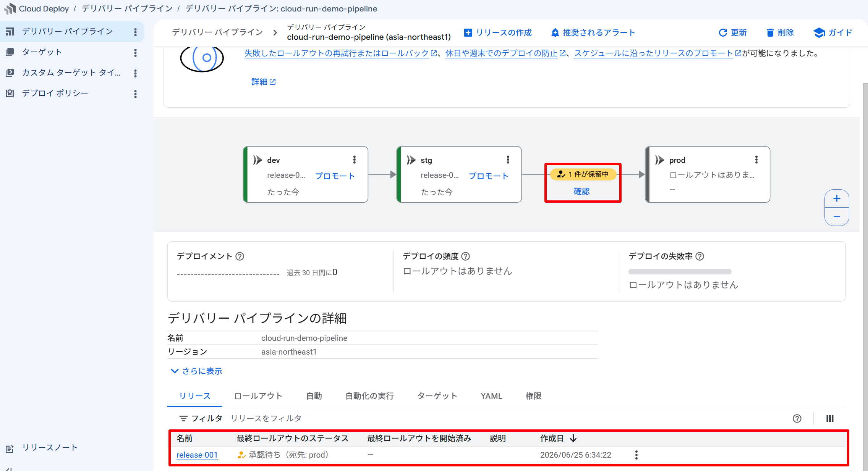Open the ガイド panel

coord(833,33)
